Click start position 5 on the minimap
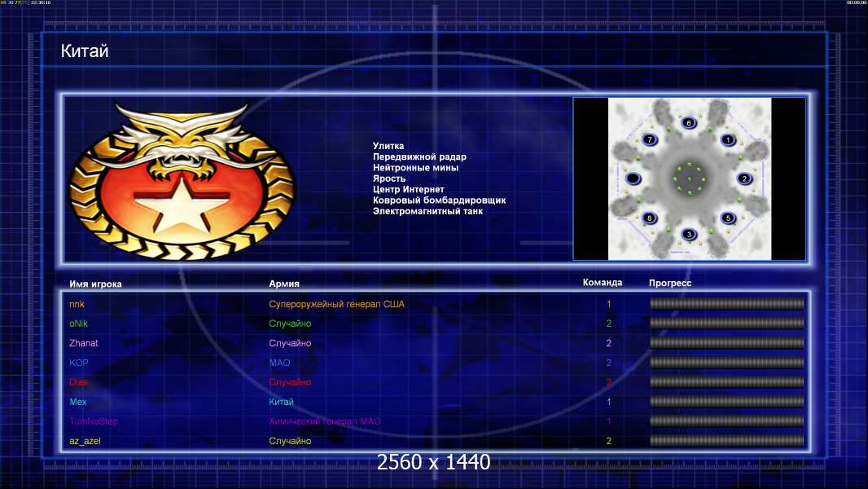This screenshot has height=489, width=868. click(728, 218)
